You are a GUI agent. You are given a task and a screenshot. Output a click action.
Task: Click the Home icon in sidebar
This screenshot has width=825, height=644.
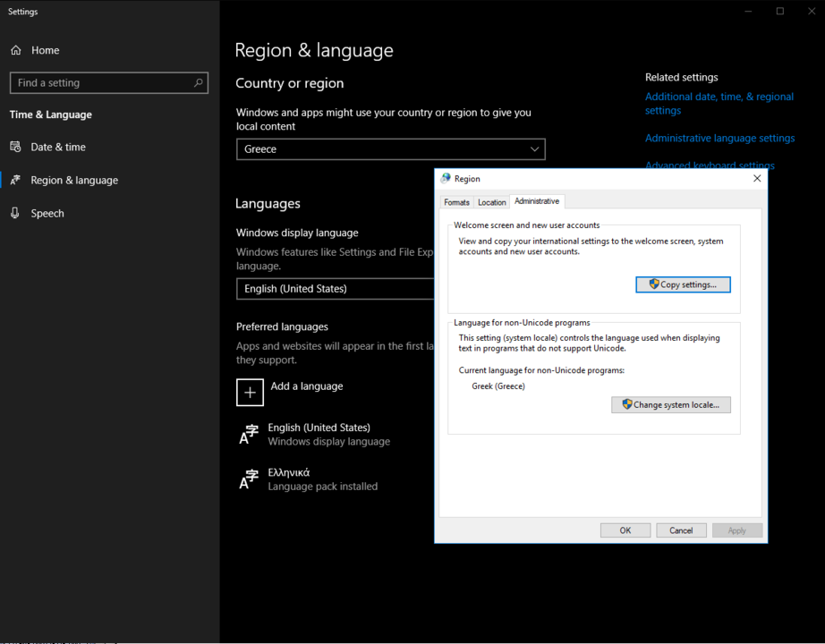click(16, 51)
